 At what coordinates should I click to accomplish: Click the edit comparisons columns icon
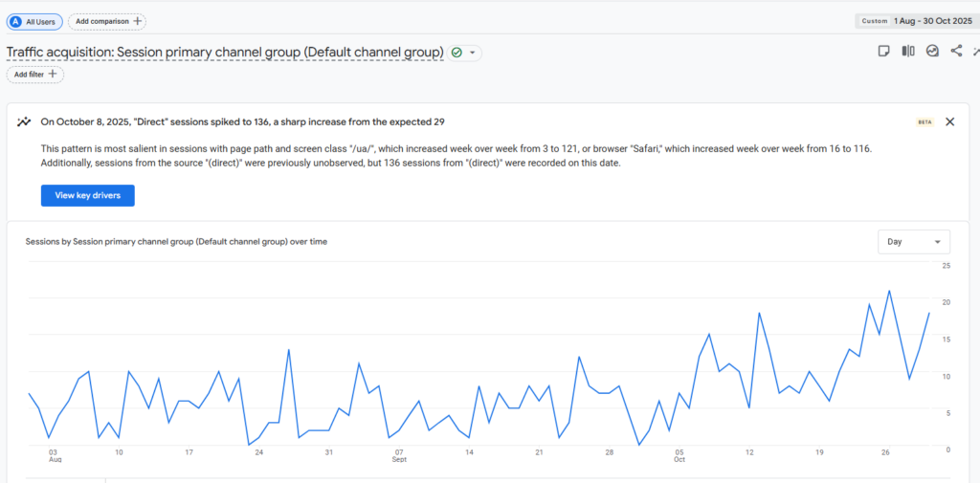click(x=908, y=52)
